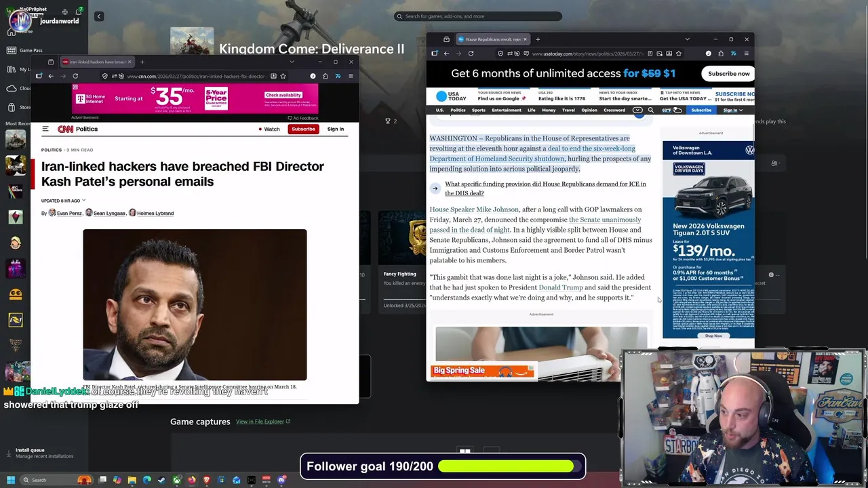Expand CNN article updated timestamp chevron
This screenshot has height=488, width=868.
tap(84, 201)
